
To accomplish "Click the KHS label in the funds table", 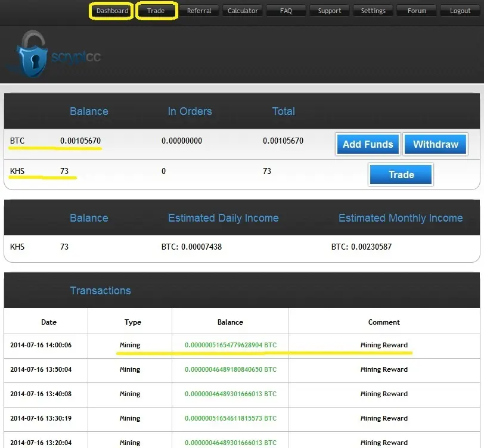I will pyautogui.click(x=17, y=171).
